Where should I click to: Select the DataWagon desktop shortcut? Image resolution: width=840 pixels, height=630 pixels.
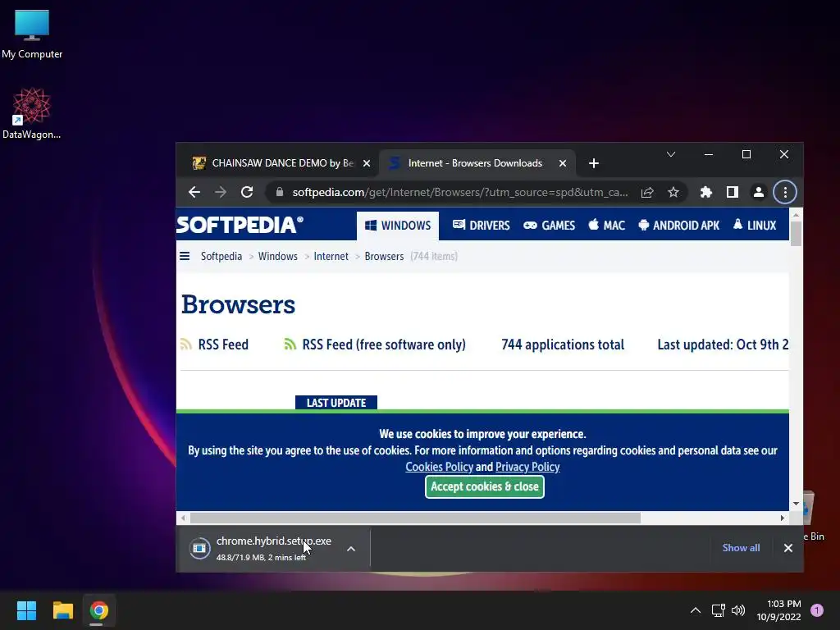(x=32, y=113)
